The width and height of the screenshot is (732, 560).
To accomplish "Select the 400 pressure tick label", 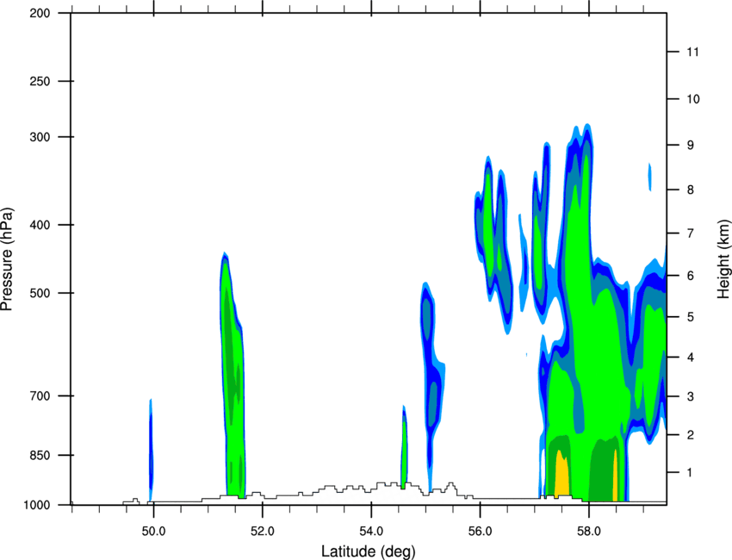I will point(40,225).
